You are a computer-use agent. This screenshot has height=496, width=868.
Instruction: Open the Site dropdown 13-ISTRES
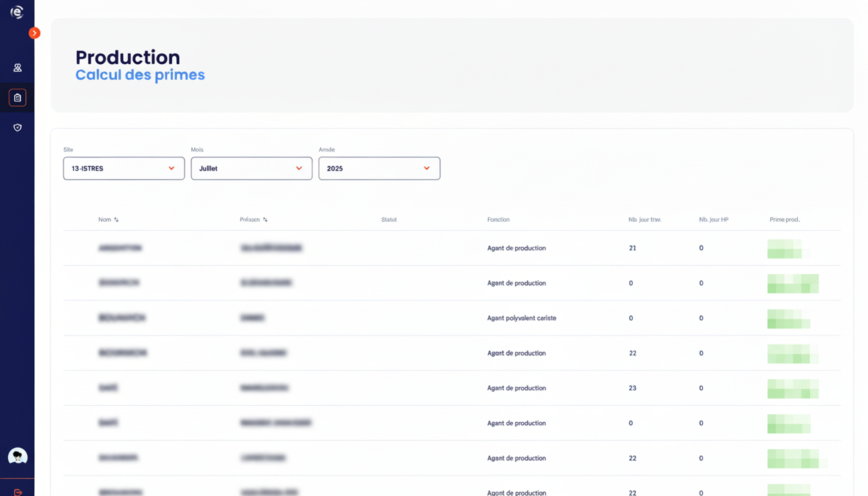(124, 168)
